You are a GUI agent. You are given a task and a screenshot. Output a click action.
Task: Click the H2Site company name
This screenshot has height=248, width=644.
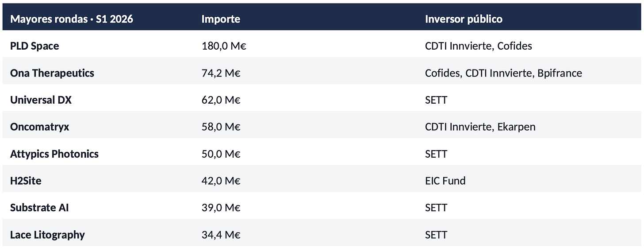click(x=26, y=181)
